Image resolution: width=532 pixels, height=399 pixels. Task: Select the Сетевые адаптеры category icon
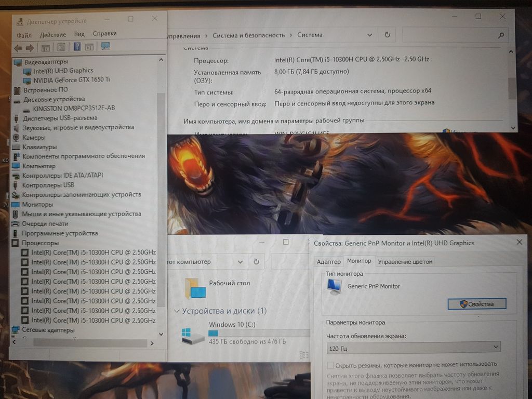pyautogui.click(x=15, y=330)
